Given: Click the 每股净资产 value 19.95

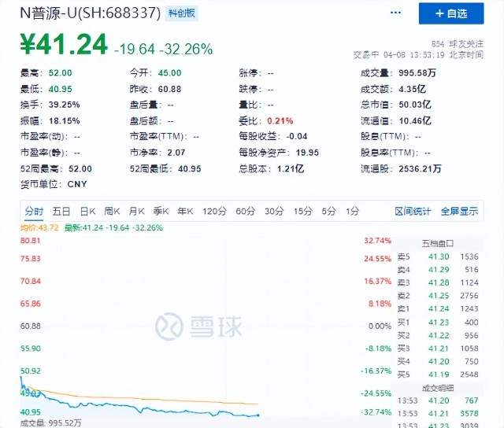Looking at the screenshot, I should pos(307,153).
